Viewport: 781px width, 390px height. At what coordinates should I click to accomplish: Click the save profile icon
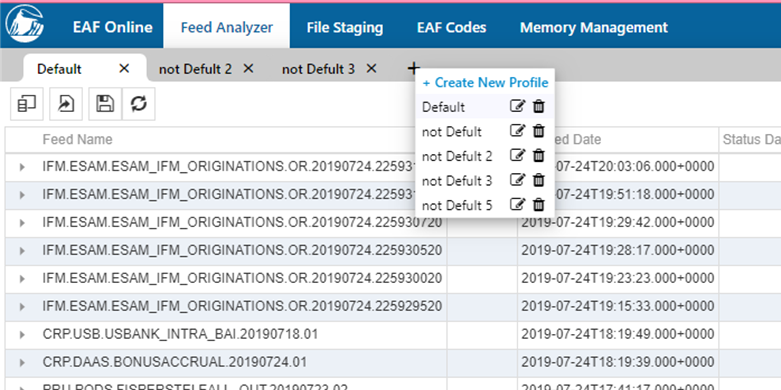pyautogui.click(x=105, y=104)
